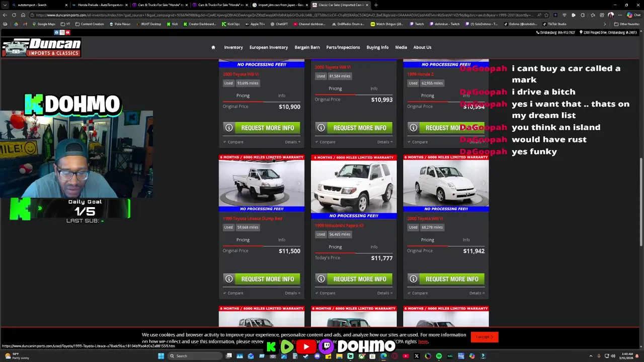Accept cookies with the I accept button
The height and width of the screenshot is (362, 644).
click(x=485, y=337)
